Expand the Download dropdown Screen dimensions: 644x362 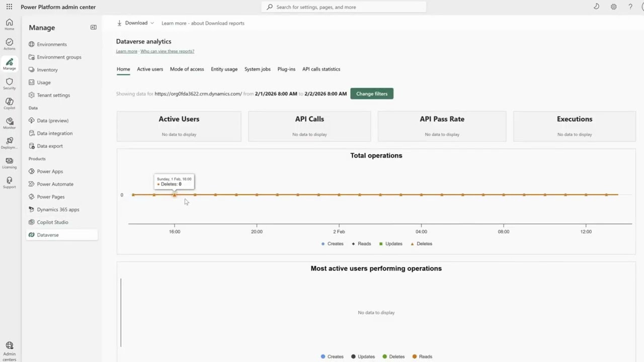pyautogui.click(x=135, y=23)
